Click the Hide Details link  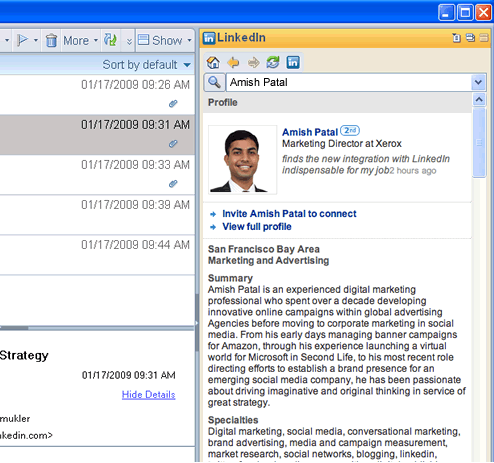pyautogui.click(x=148, y=395)
